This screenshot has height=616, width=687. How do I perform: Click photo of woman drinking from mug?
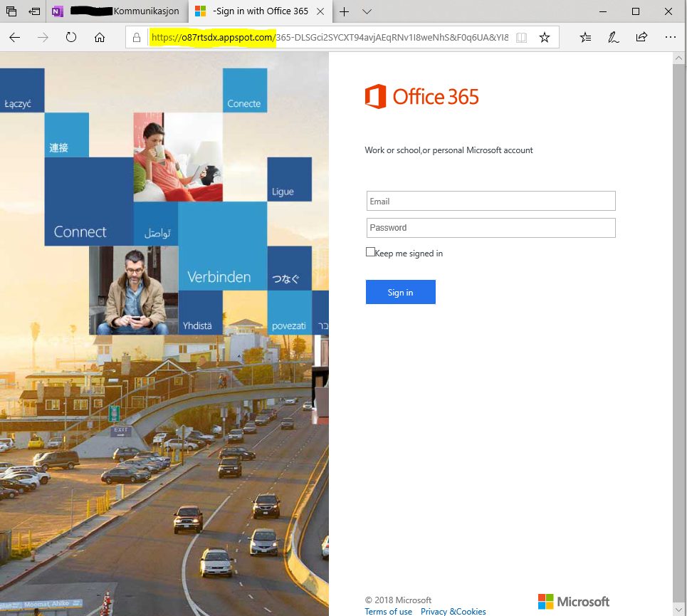[178, 157]
